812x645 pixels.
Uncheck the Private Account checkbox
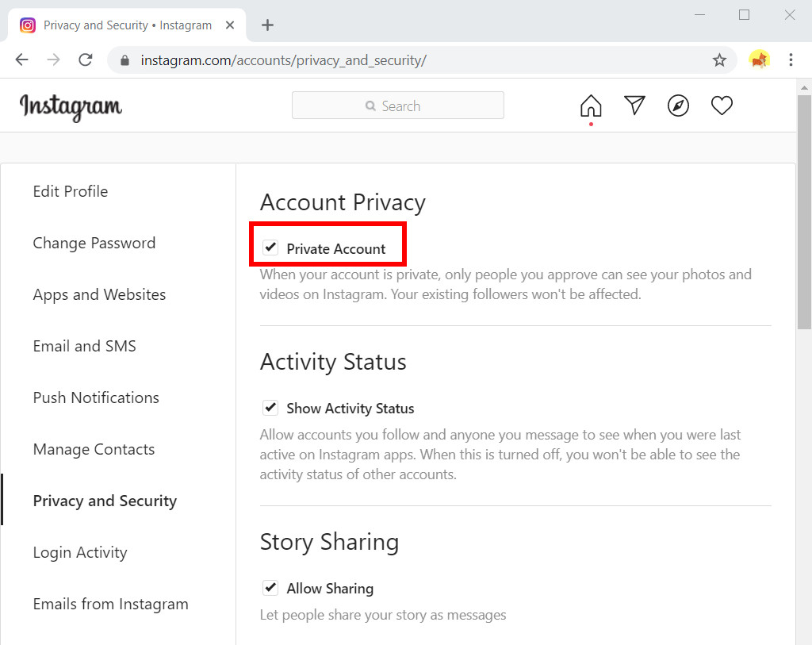pyautogui.click(x=270, y=248)
